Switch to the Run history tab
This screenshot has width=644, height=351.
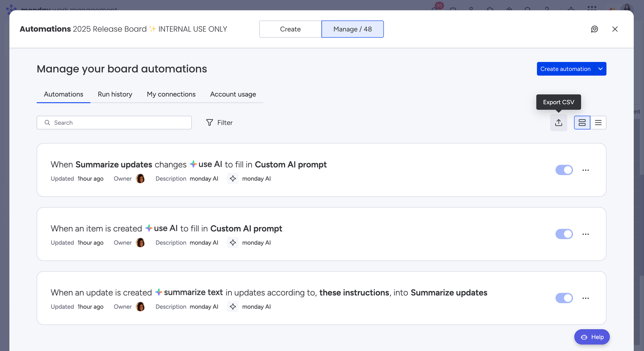click(x=115, y=94)
